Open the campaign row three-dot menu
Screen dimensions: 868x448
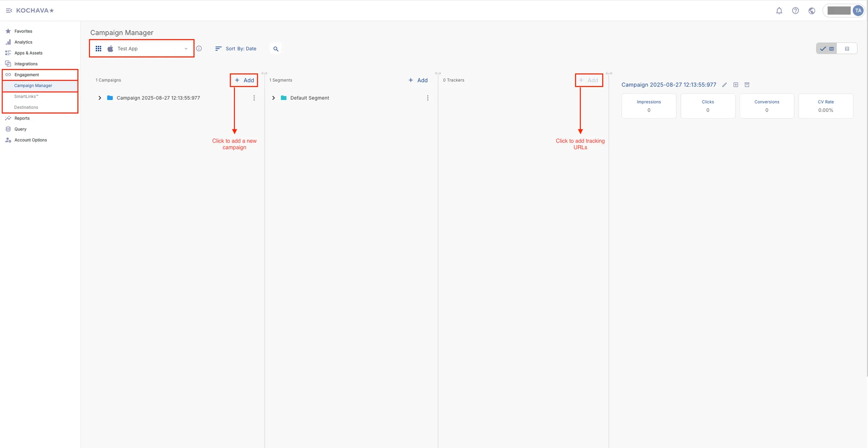(254, 98)
